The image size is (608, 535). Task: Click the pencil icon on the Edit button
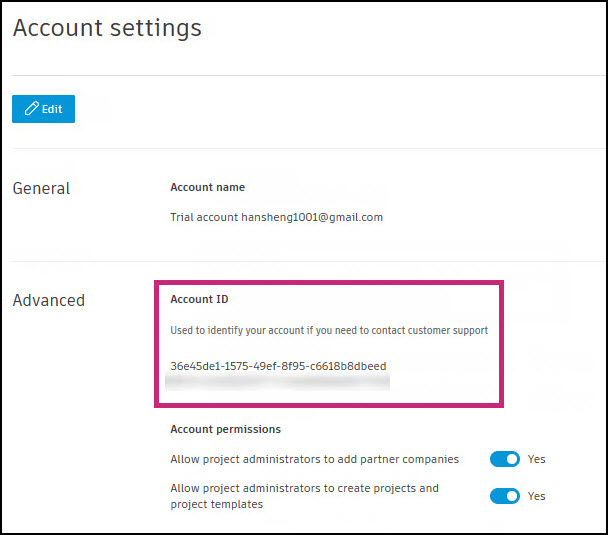[x=31, y=108]
